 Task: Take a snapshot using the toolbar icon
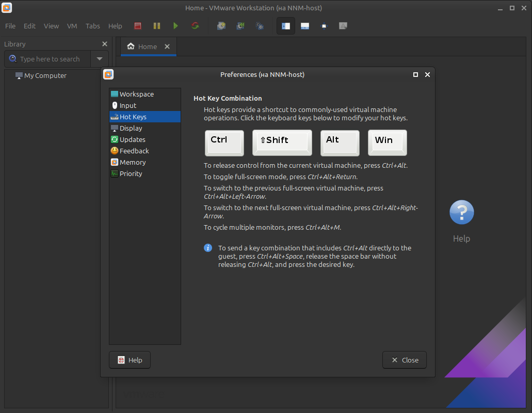(x=221, y=26)
